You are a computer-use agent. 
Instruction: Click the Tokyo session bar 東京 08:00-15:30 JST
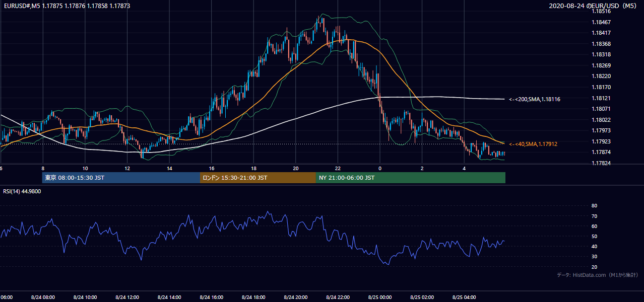[x=121, y=178]
